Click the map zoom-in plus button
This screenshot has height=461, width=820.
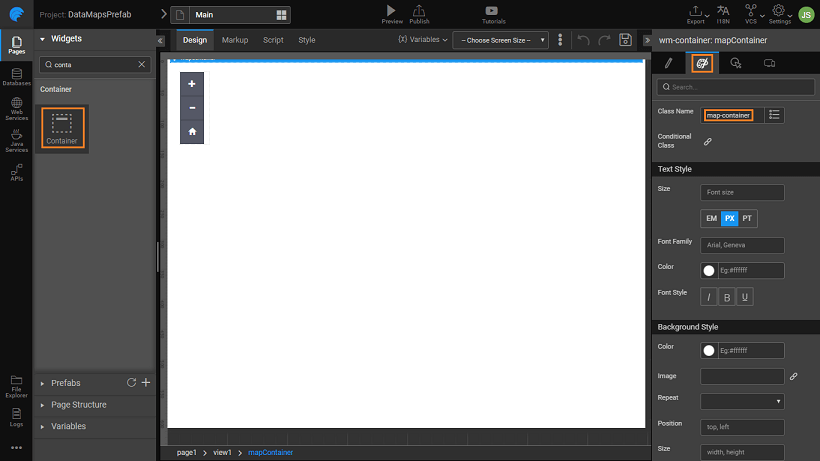click(192, 84)
